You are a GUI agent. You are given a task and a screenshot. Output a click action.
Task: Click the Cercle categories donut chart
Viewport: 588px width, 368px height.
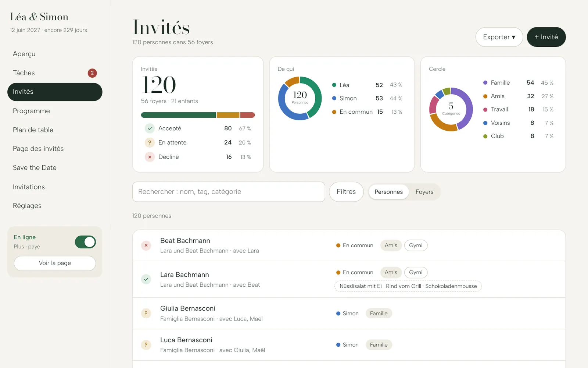[x=451, y=109]
